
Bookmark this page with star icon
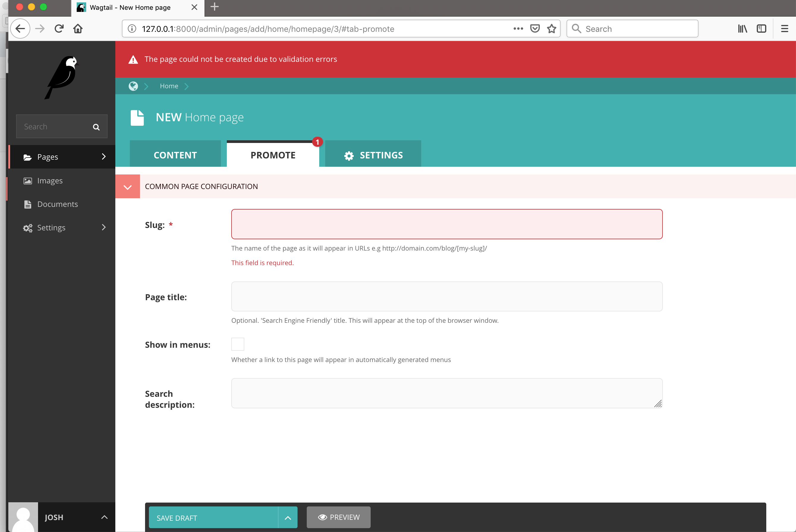pyautogui.click(x=552, y=29)
